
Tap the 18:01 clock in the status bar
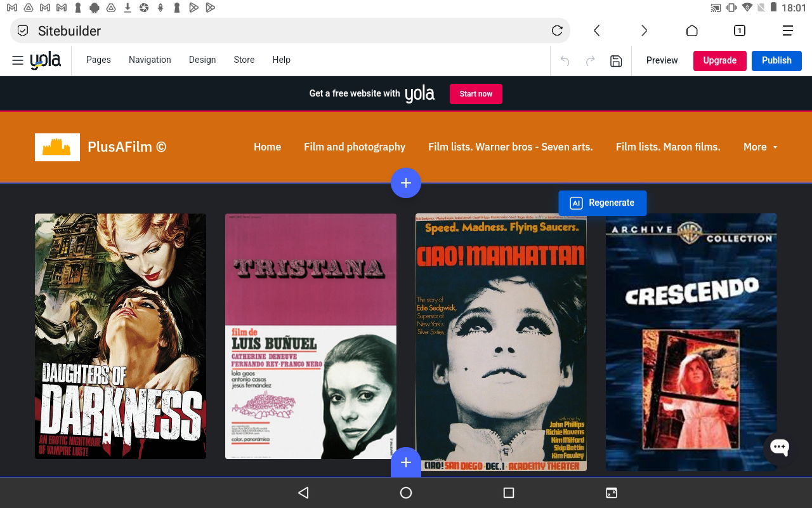coord(794,8)
